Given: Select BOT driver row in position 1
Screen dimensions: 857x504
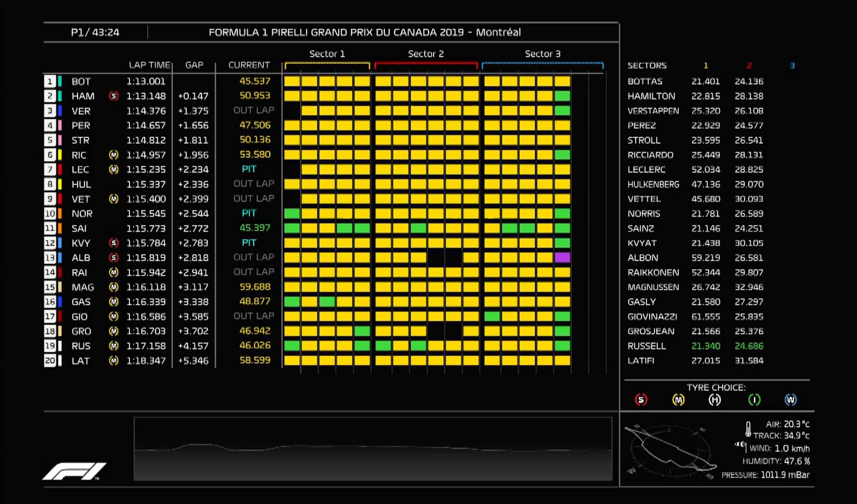Looking at the screenshot, I should tap(81, 82).
